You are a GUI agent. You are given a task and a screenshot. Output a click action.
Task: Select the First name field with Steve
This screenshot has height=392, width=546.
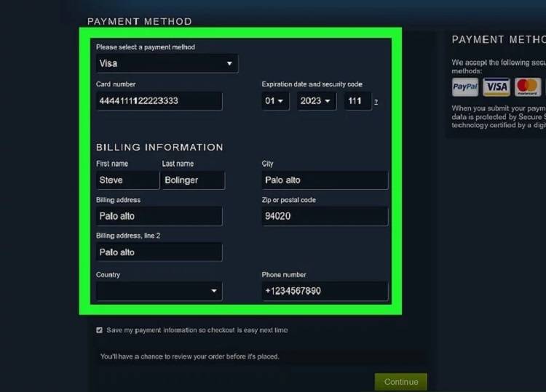[127, 180]
